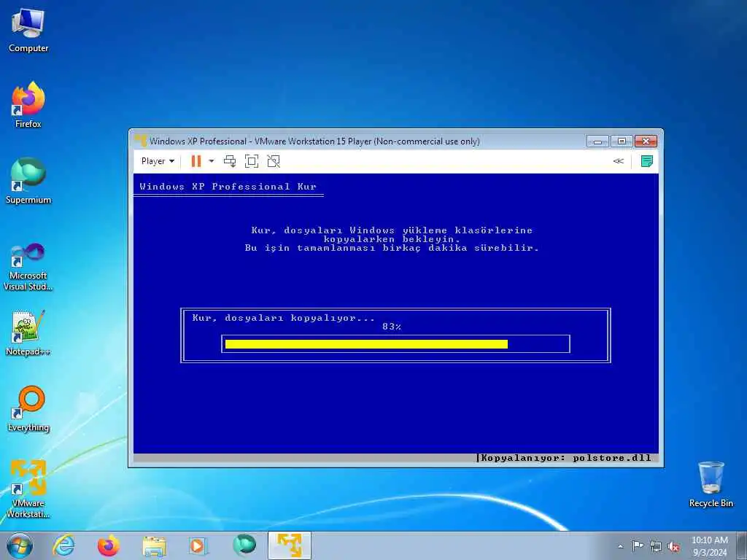The height and width of the screenshot is (560, 747).
Task: Open the Player menu in VMware
Action: [x=158, y=161]
